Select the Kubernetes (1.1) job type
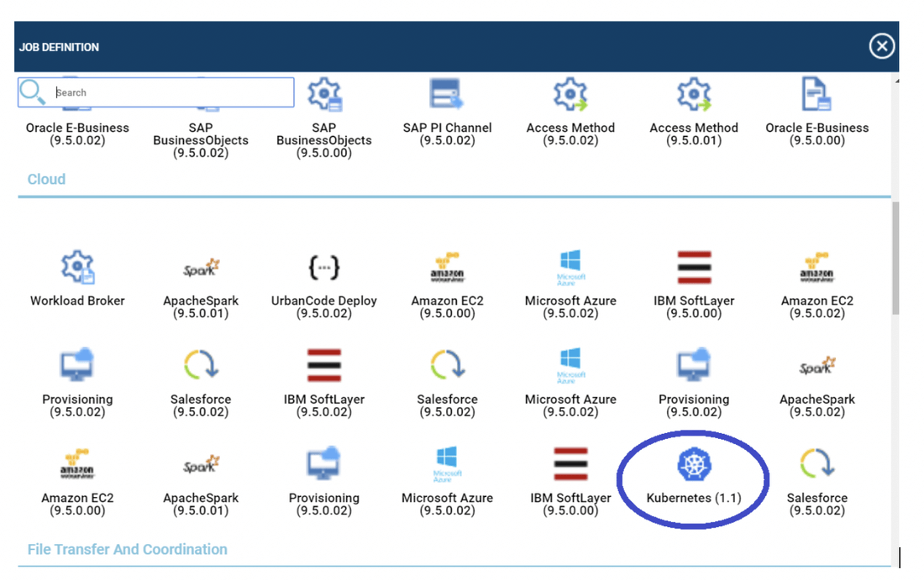This screenshot has width=924, height=580. (693, 464)
